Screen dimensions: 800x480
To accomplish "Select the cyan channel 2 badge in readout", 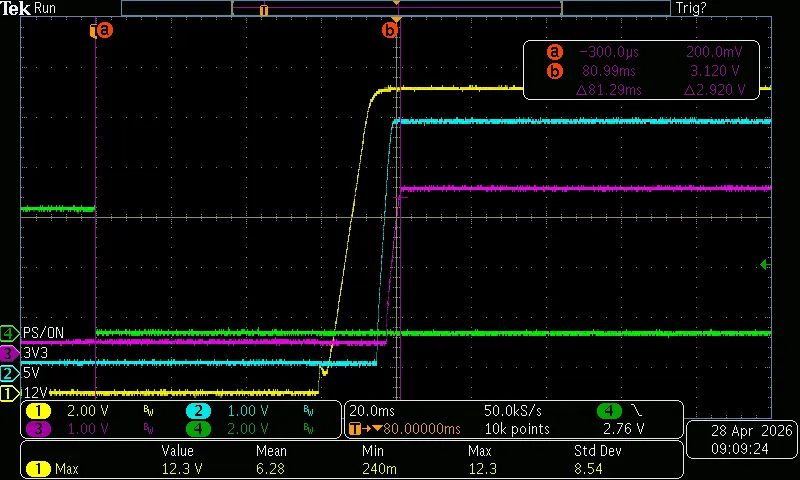I will [198, 411].
